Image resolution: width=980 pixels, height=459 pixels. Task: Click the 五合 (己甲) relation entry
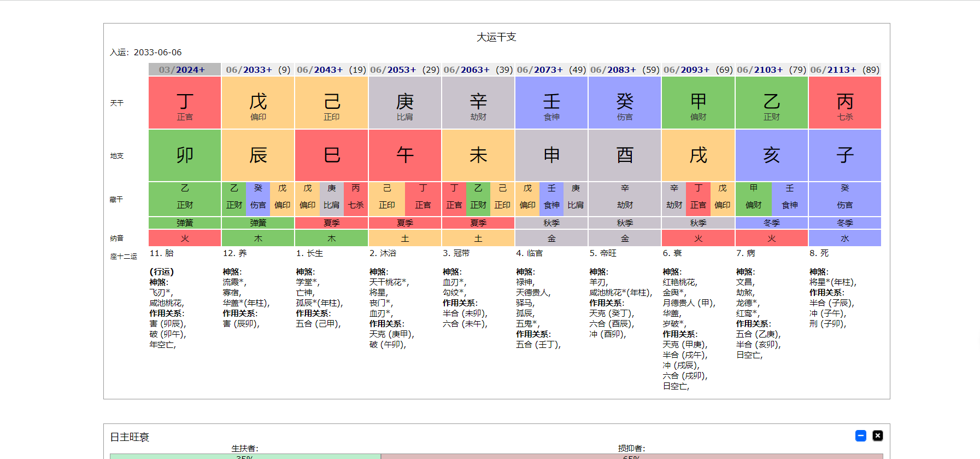318,324
